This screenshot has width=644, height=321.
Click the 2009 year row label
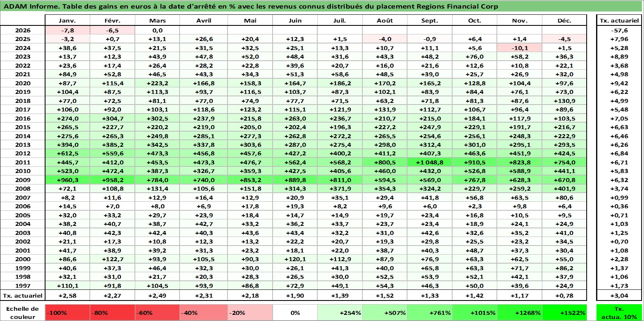23,180
